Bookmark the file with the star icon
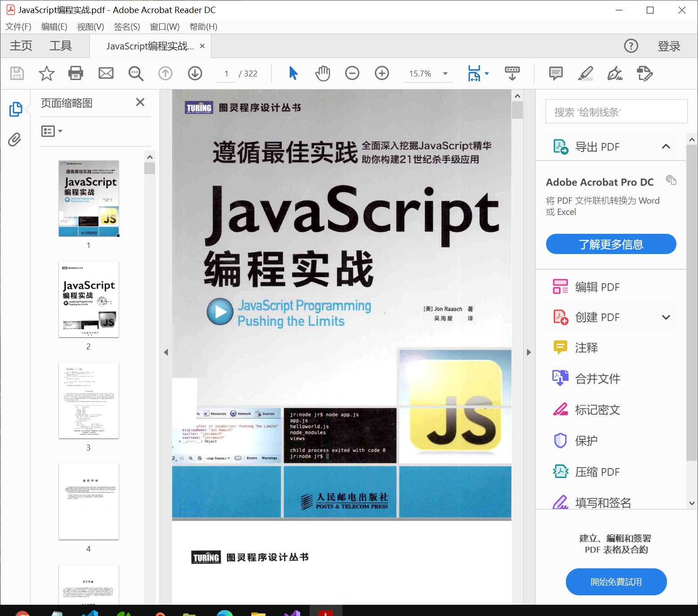Screen dimensions: 698x616 46,73
